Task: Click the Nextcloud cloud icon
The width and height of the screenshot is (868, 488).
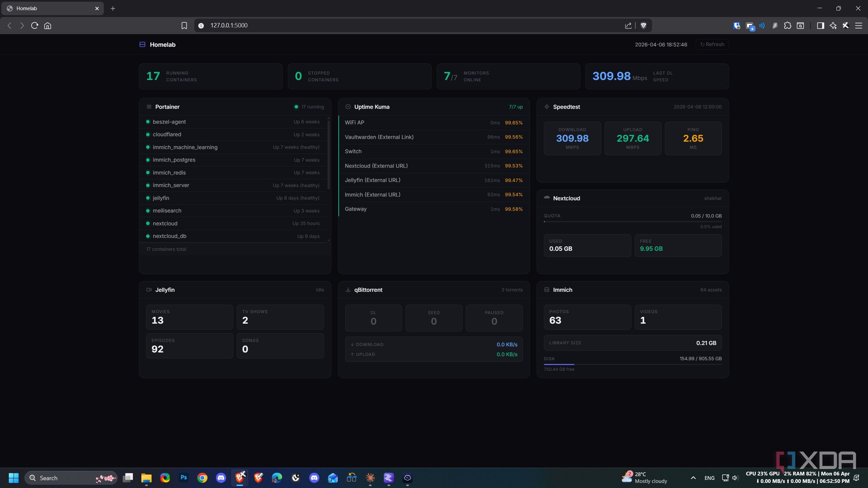Action: point(547,198)
